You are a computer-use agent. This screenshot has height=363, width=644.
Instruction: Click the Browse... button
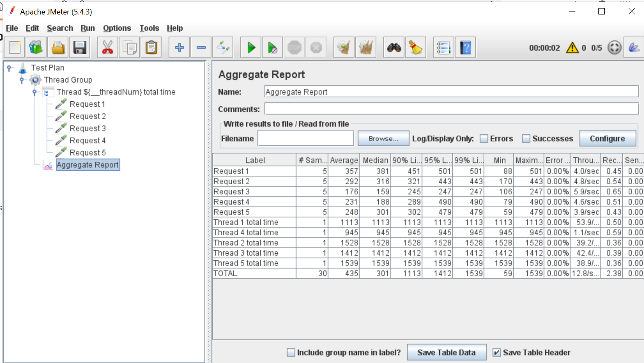383,139
